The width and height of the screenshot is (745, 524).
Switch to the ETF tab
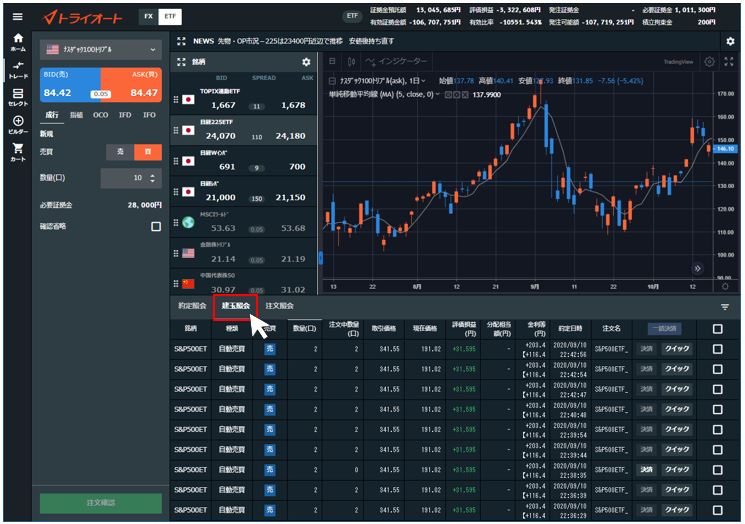pyautogui.click(x=170, y=16)
